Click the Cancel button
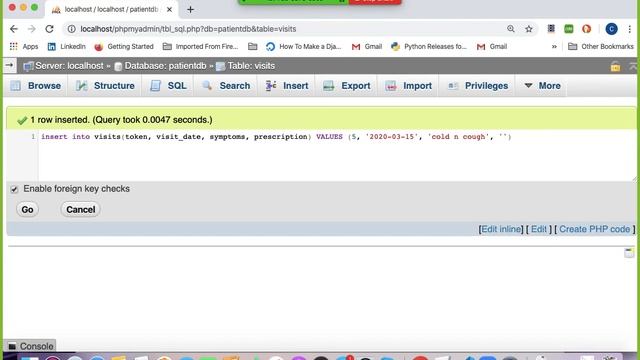Screen dimensions: 640x360 [80, 209]
